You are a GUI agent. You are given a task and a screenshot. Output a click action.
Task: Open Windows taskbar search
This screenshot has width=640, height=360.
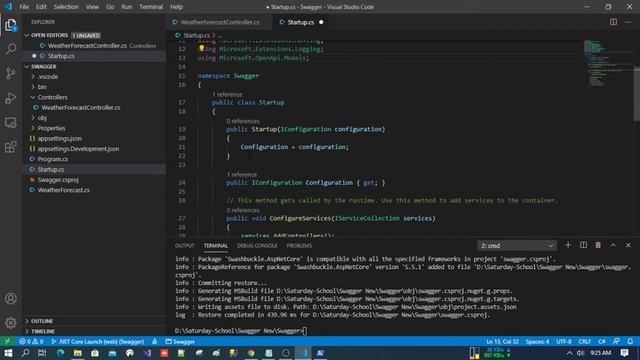pos(25,353)
